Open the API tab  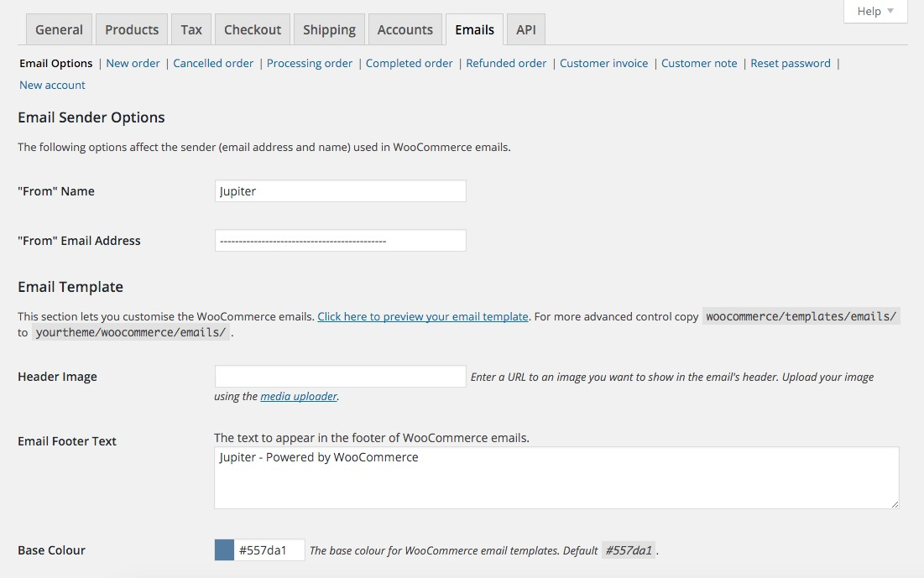click(526, 29)
